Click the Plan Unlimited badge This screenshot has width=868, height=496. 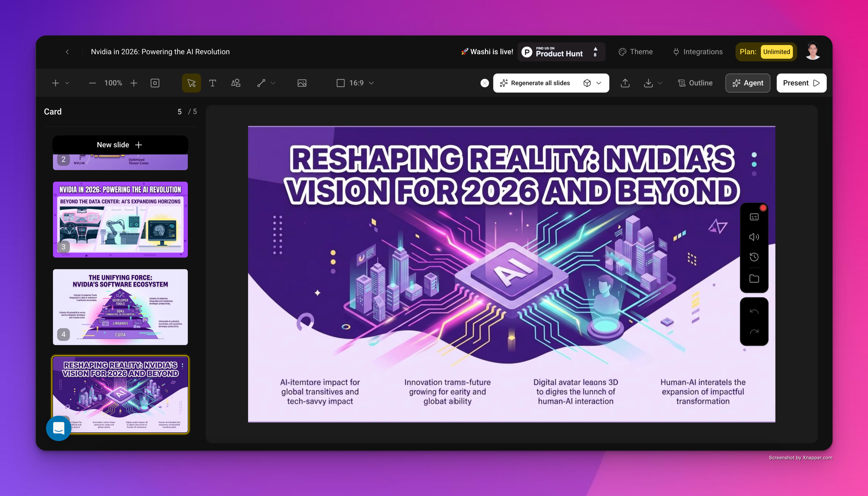tap(766, 52)
